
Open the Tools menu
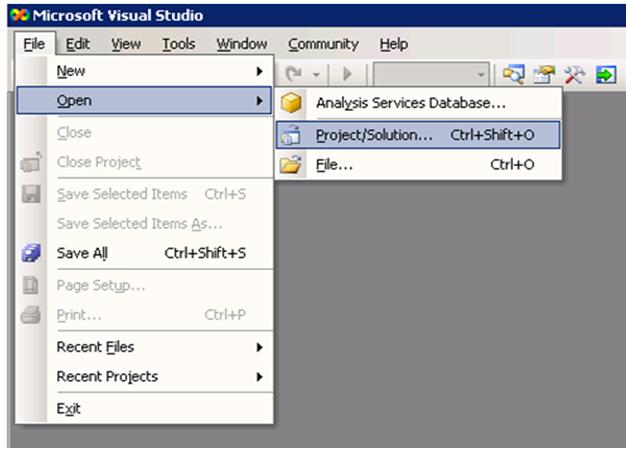coord(179,44)
